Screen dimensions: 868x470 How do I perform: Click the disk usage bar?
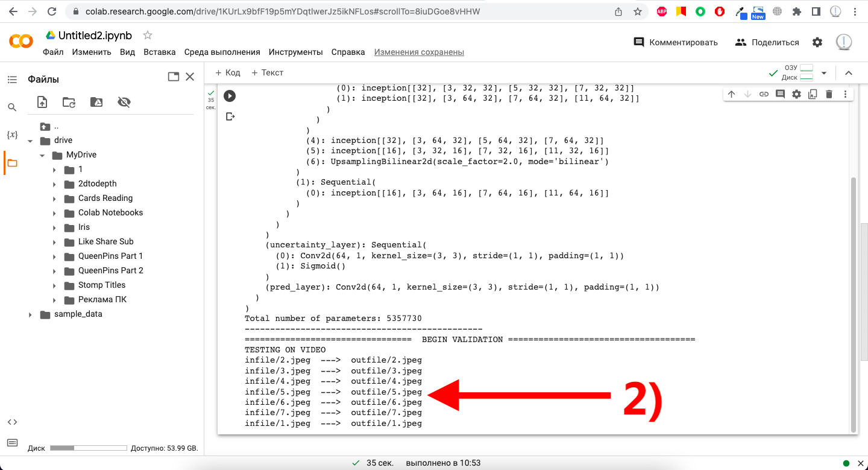click(x=89, y=448)
